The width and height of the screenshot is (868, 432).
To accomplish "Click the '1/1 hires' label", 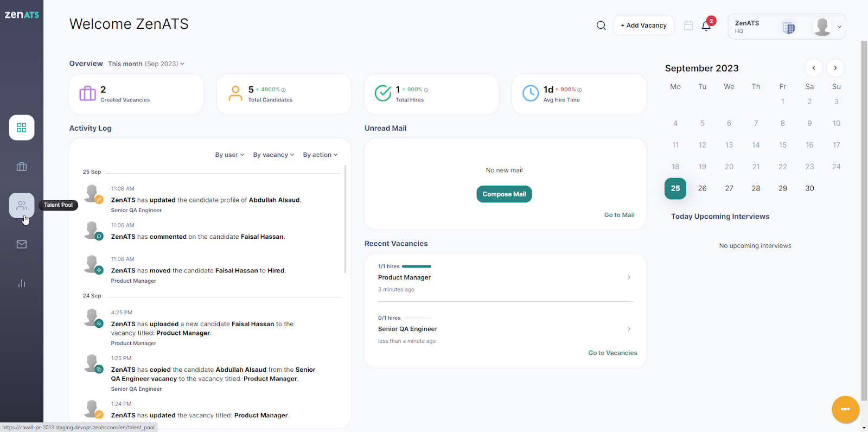I will pyautogui.click(x=389, y=266).
